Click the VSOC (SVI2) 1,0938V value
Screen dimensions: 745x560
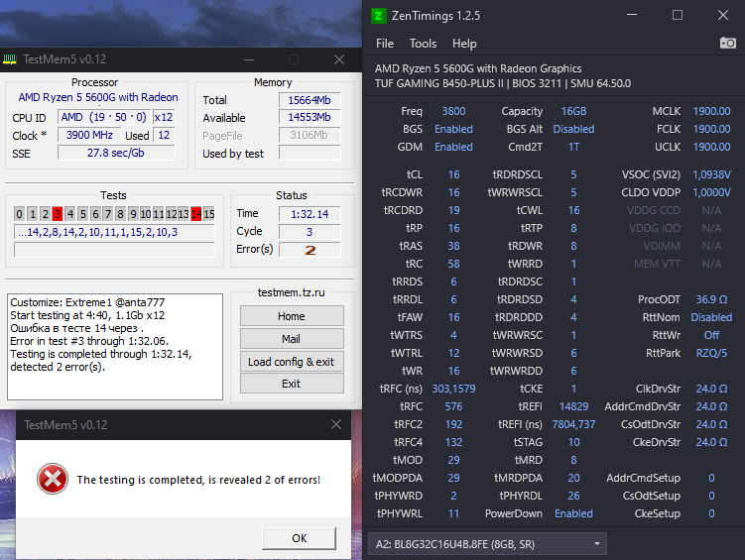pos(711,174)
